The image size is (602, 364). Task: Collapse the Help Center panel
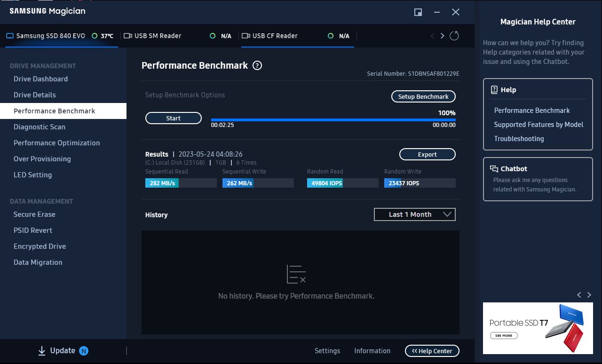click(432, 351)
